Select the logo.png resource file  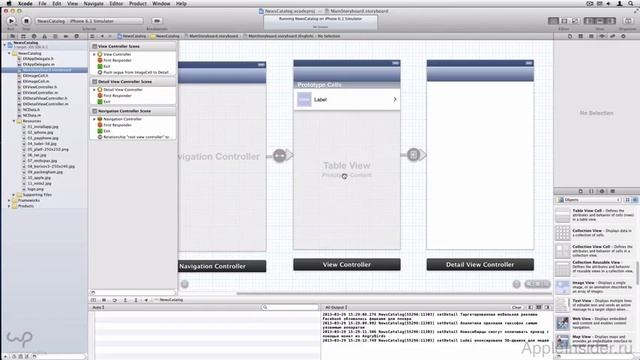tap(36, 189)
